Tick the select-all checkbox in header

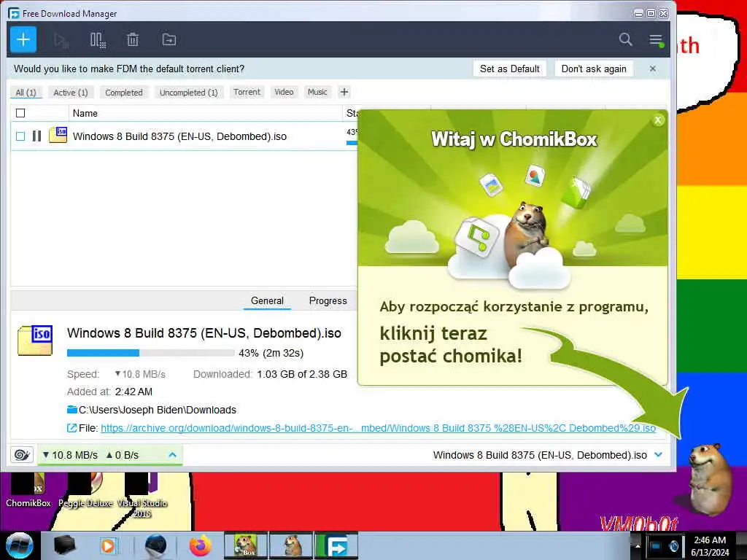(20, 113)
